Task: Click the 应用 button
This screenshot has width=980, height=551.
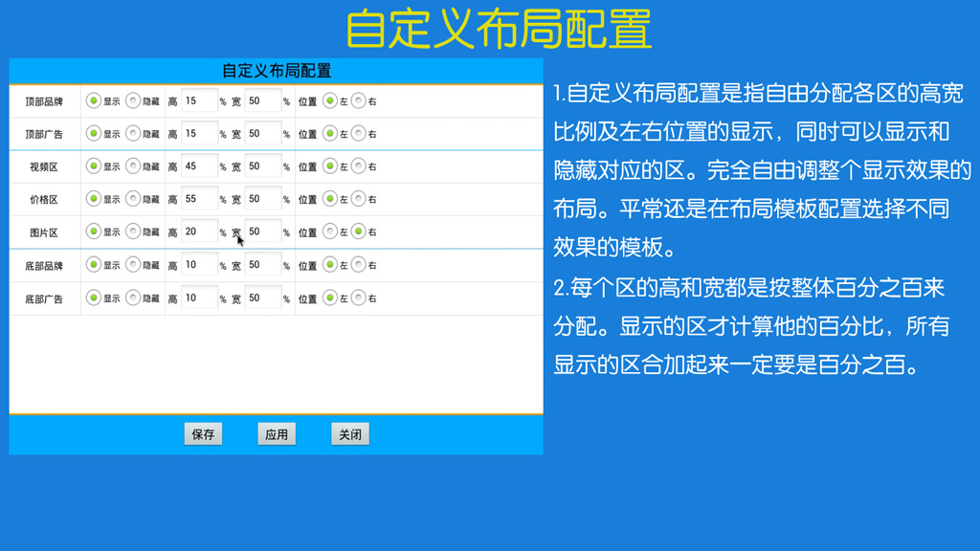Action: (277, 434)
